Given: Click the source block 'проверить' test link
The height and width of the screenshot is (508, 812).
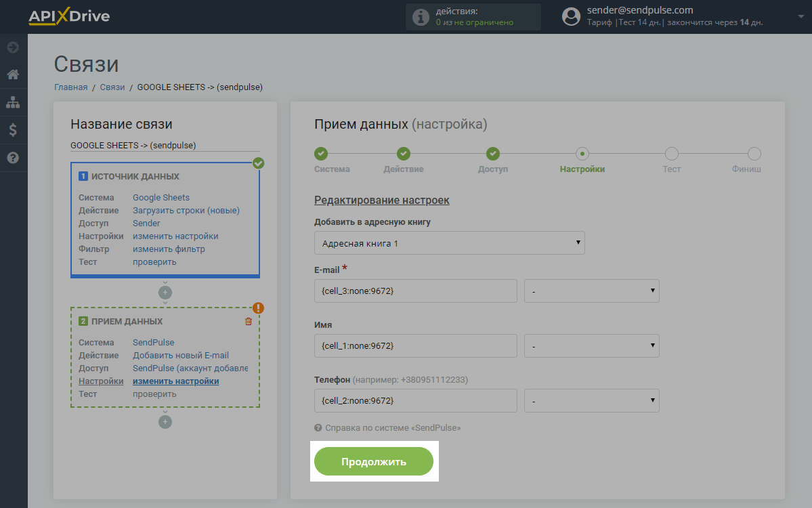Looking at the screenshot, I should click(154, 262).
